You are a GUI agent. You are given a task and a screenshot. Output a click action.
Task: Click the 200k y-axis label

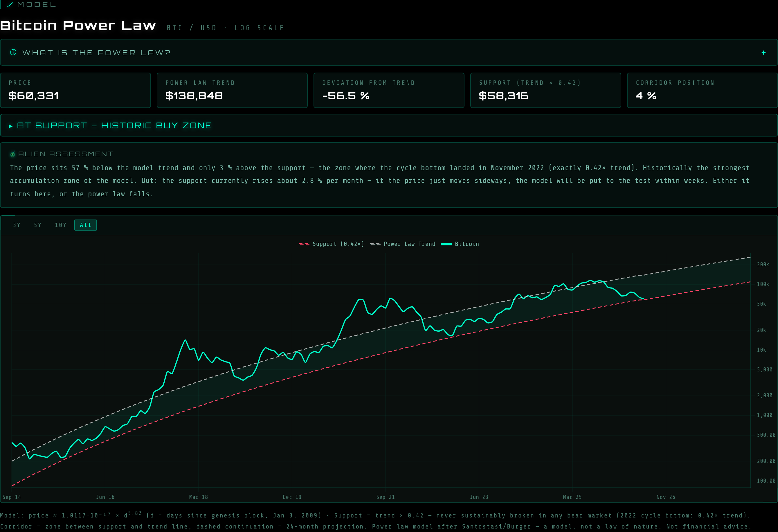763,265
